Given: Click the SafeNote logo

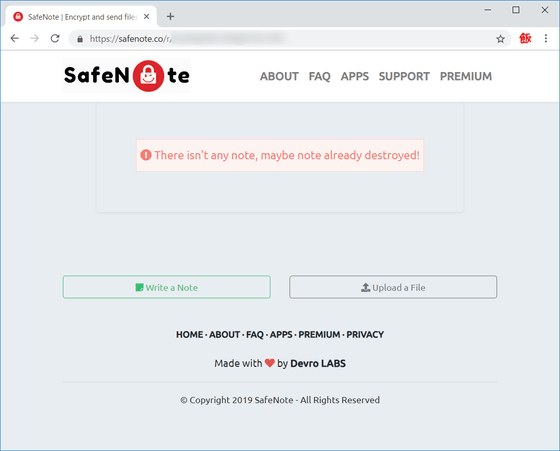Looking at the screenshot, I should (x=127, y=76).
